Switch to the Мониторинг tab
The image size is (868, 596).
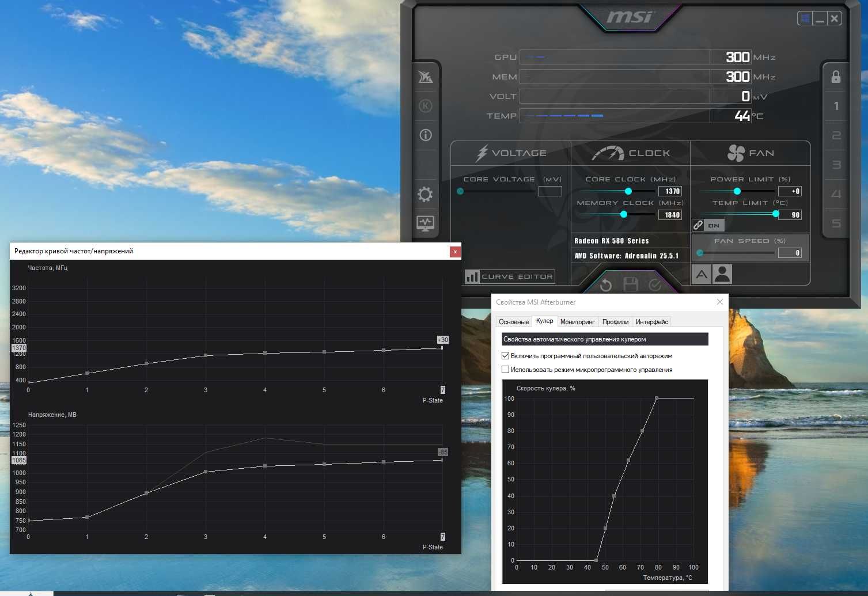577,322
